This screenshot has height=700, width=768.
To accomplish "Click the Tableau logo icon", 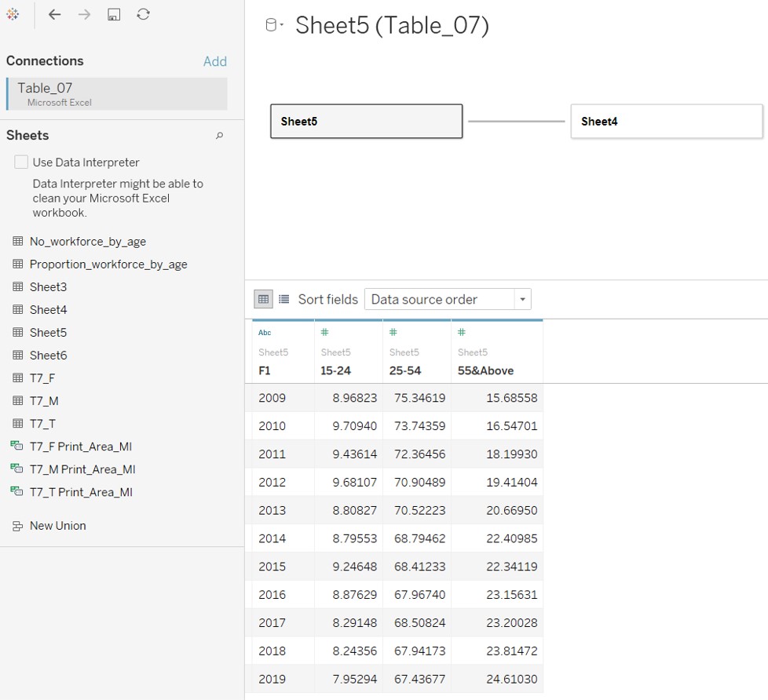I will (12, 13).
